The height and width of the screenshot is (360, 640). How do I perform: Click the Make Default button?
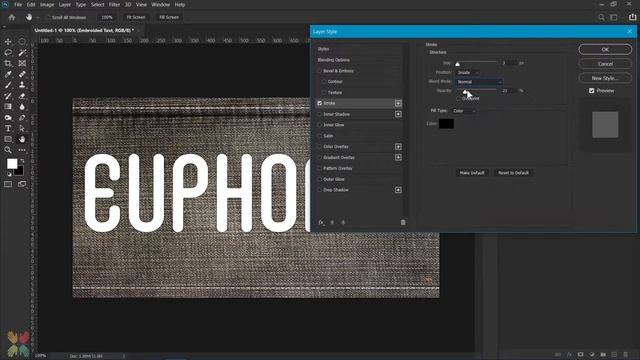coord(472,173)
